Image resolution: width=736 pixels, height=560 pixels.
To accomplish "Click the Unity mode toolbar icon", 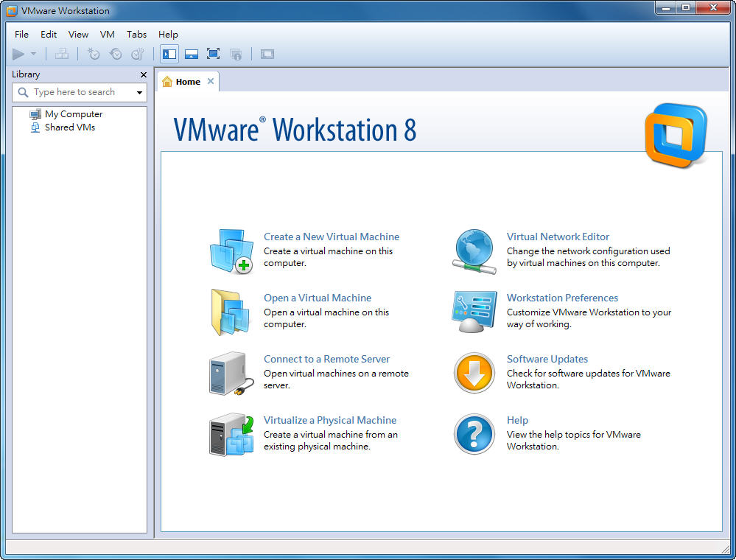I will [236, 54].
